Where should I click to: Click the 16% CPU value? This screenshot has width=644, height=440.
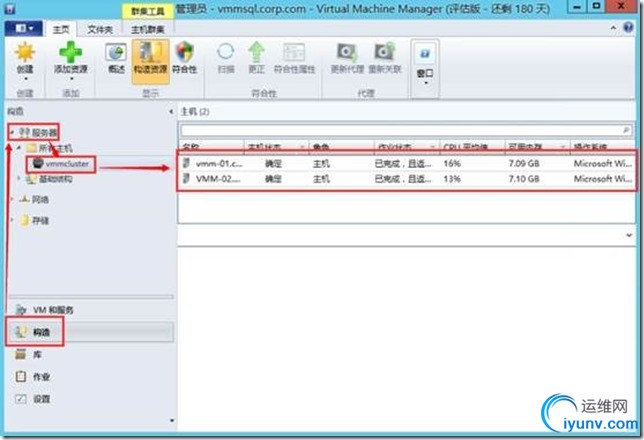pyautogui.click(x=452, y=164)
